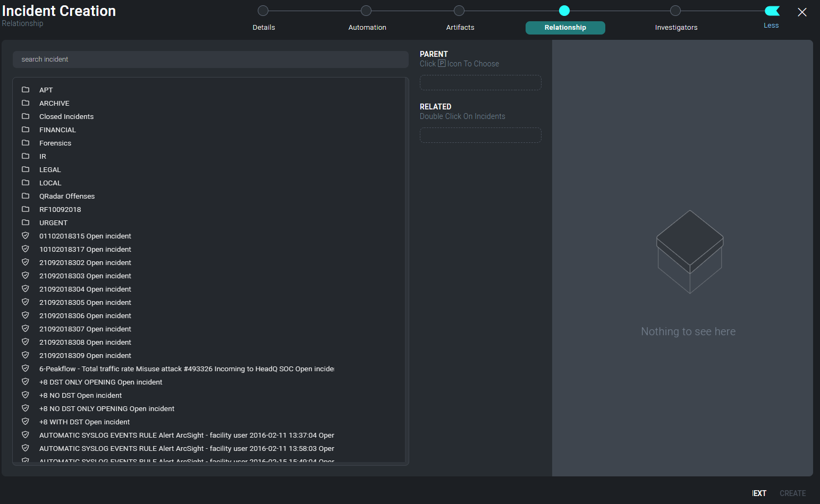Click the APT folder icon
The height and width of the screenshot is (504, 820).
coord(26,90)
